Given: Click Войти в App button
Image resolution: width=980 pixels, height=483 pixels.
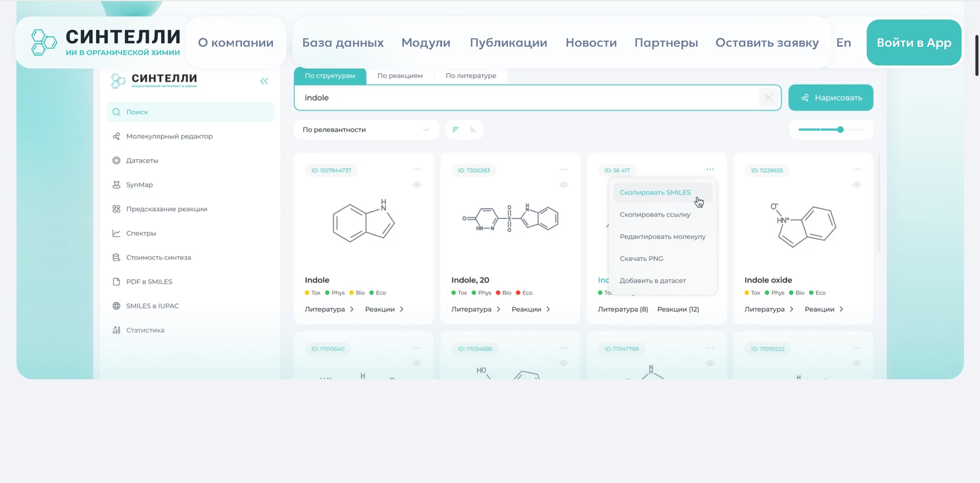Looking at the screenshot, I should point(914,42).
